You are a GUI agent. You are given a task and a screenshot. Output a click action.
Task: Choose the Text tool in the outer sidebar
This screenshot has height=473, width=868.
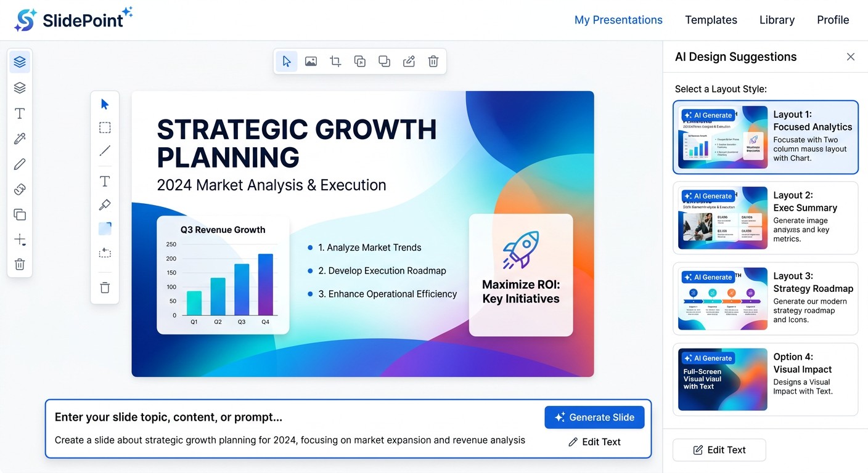[x=20, y=113]
